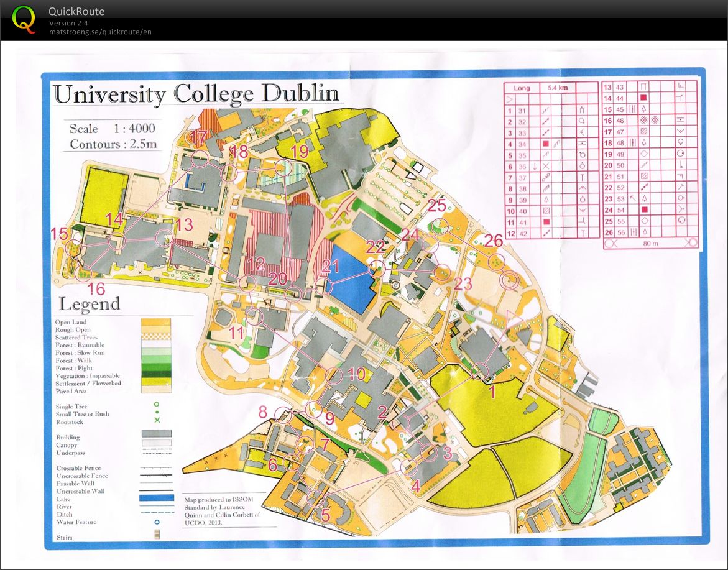Screen dimensions: 728x570
Task: Click the Single Tree legend symbol
Action: (x=157, y=405)
